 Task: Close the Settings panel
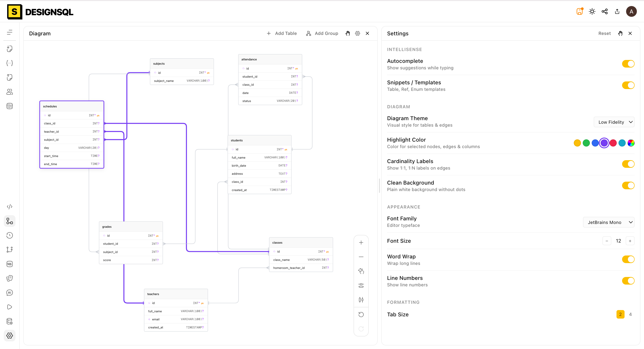click(x=630, y=33)
